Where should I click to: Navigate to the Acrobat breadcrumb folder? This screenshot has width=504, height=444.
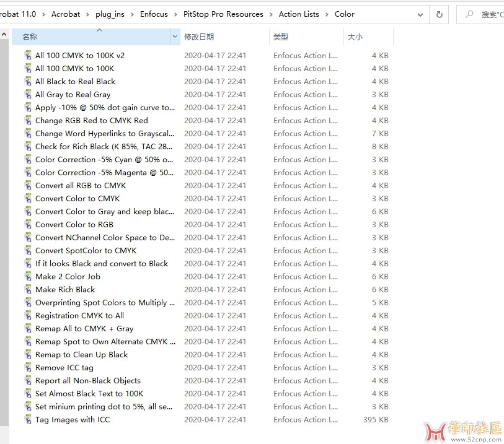tap(66, 14)
